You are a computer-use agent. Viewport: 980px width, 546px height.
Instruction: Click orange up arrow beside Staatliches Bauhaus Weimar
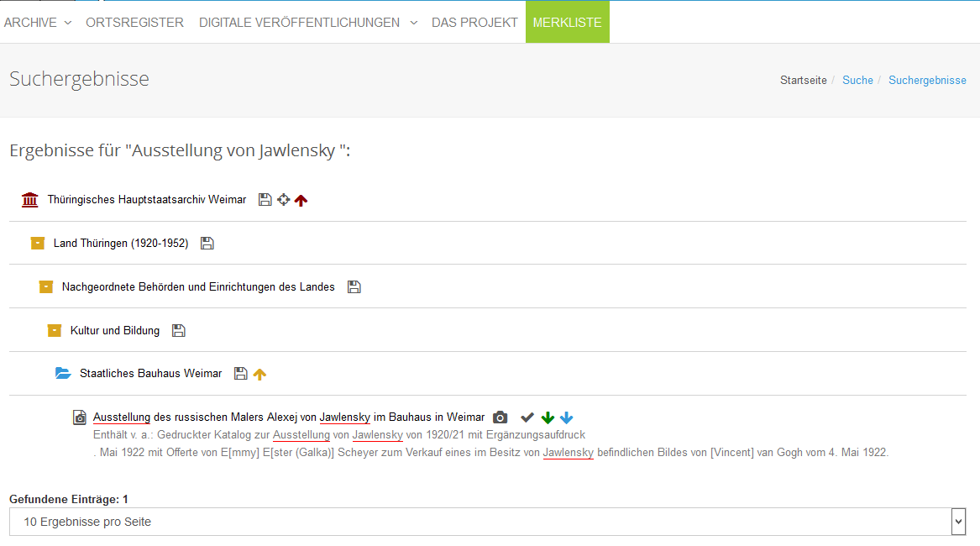point(259,375)
